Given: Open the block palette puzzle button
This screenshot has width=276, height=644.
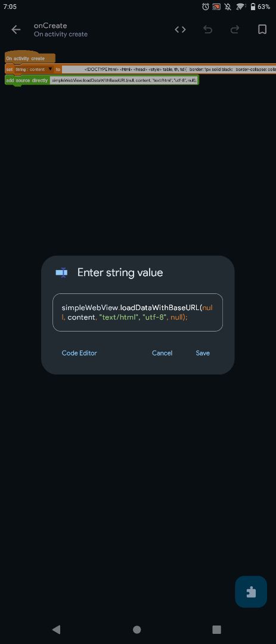Looking at the screenshot, I should tap(251, 592).
